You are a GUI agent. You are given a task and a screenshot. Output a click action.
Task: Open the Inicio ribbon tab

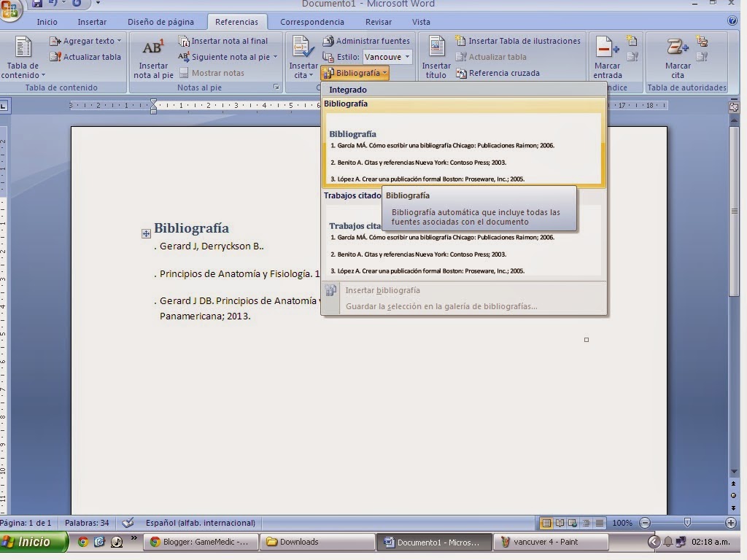click(47, 22)
